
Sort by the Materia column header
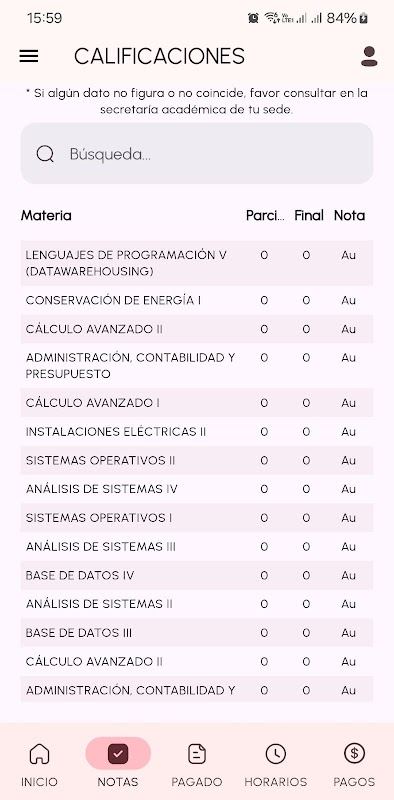(x=46, y=215)
